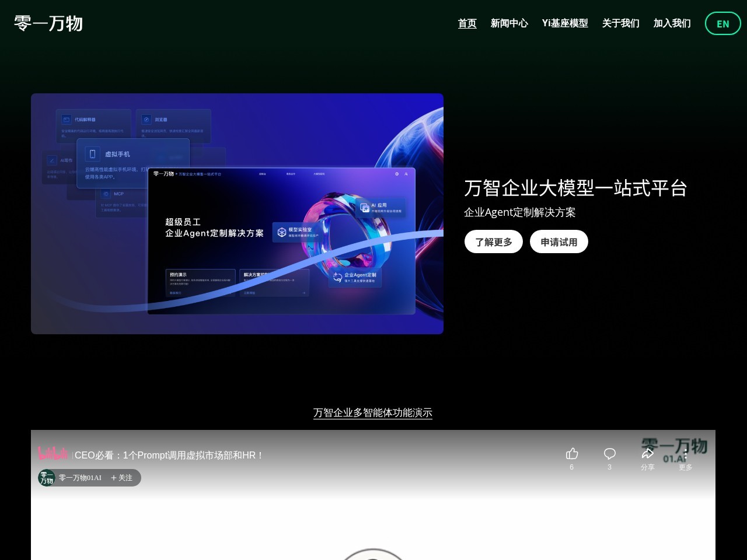Open the 更多 three-dot menu on the video

[686, 453]
